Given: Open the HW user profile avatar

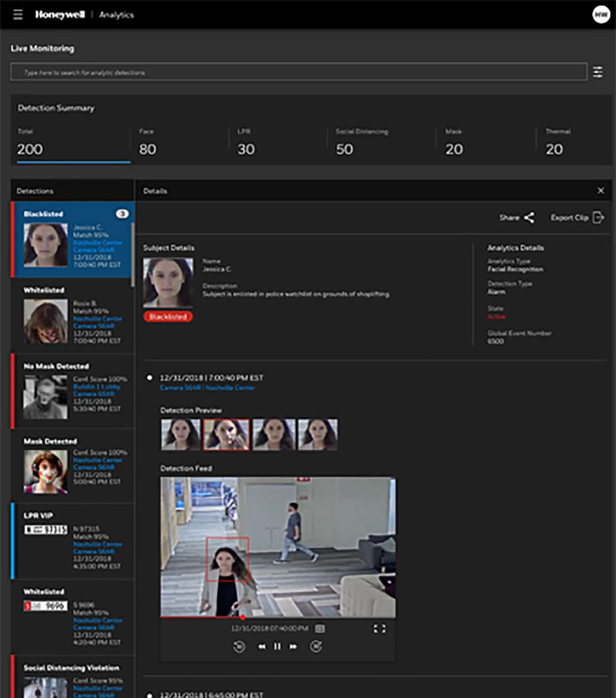Looking at the screenshot, I should tap(600, 14).
